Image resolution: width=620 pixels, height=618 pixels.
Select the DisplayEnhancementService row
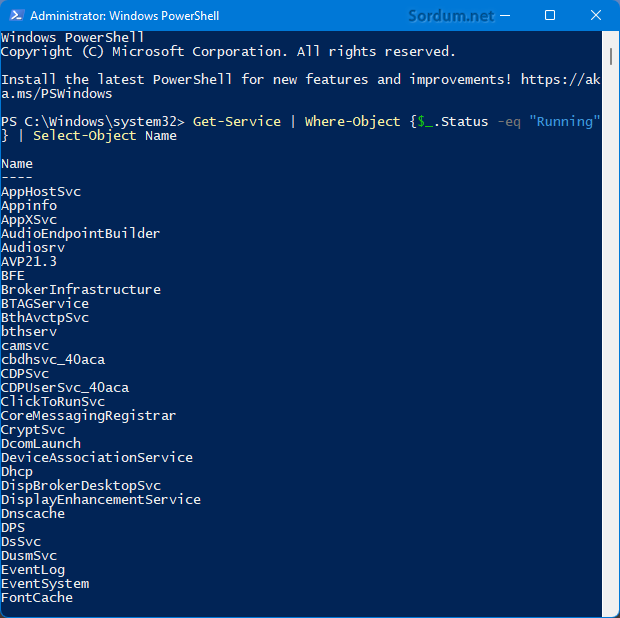tap(101, 500)
